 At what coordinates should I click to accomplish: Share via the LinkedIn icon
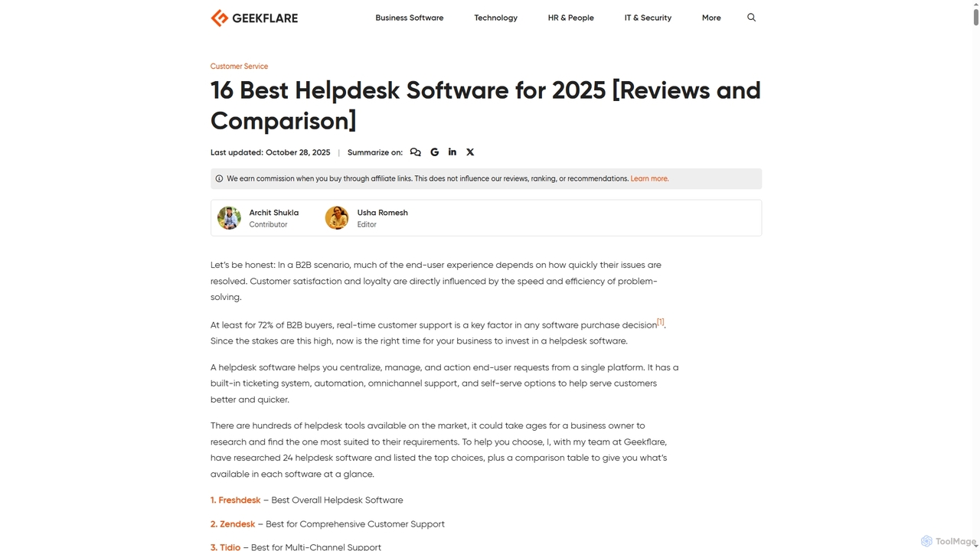coord(452,152)
